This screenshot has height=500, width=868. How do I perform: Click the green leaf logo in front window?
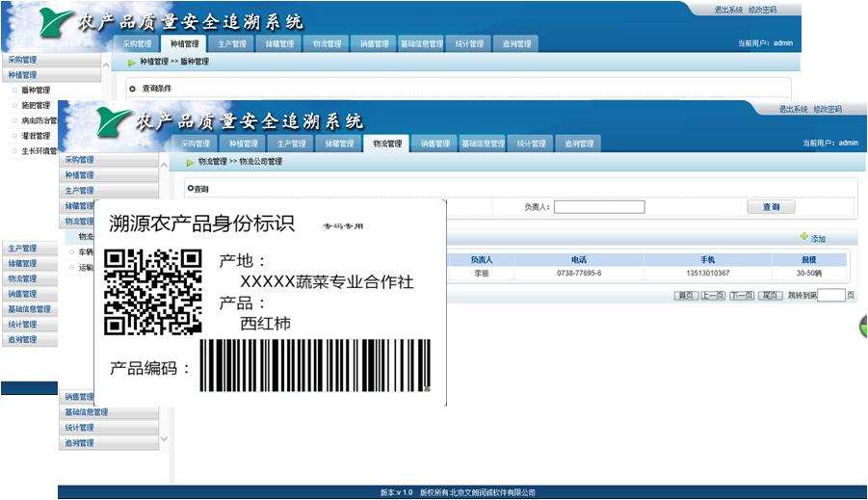click(114, 121)
